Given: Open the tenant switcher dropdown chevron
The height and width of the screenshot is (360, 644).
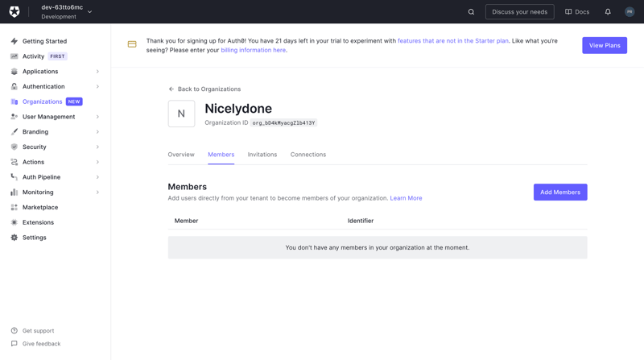Looking at the screenshot, I should click(89, 12).
